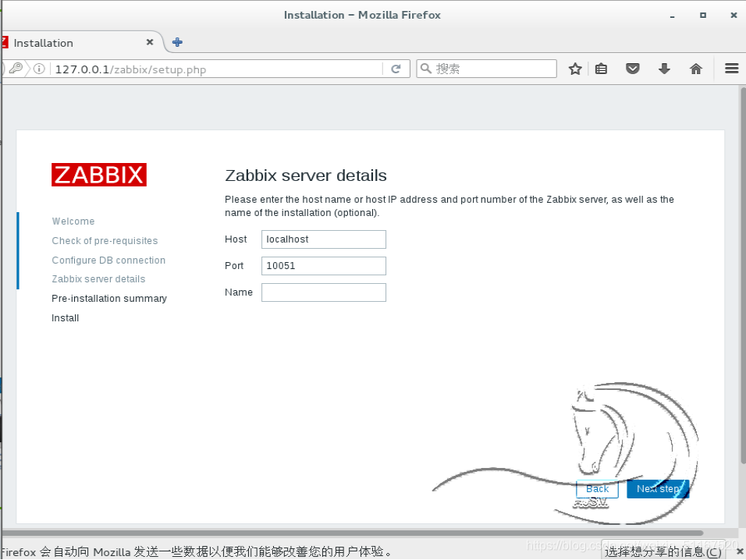Image resolution: width=746 pixels, height=560 pixels.
Task: Close the Installation tab
Action: tap(150, 42)
